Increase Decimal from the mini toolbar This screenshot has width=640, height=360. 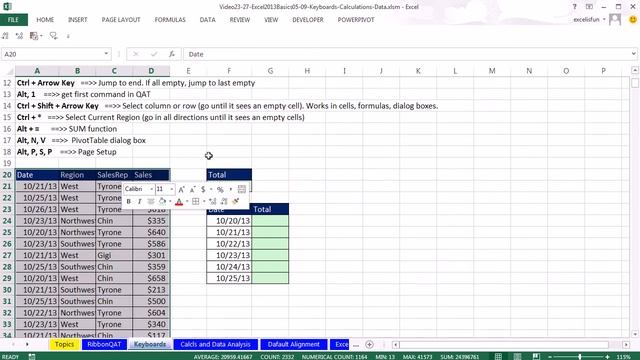pos(213,201)
